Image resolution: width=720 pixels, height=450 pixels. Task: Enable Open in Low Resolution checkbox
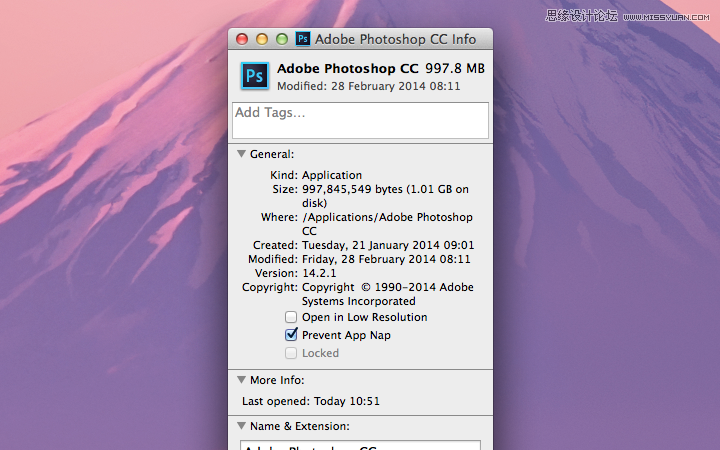pyautogui.click(x=291, y=317)
